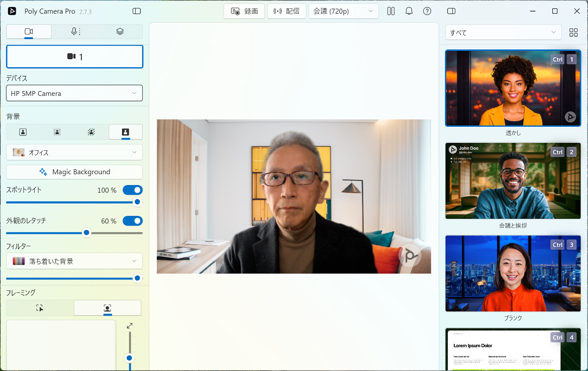Switch to grid view of presets

point(573,33)
